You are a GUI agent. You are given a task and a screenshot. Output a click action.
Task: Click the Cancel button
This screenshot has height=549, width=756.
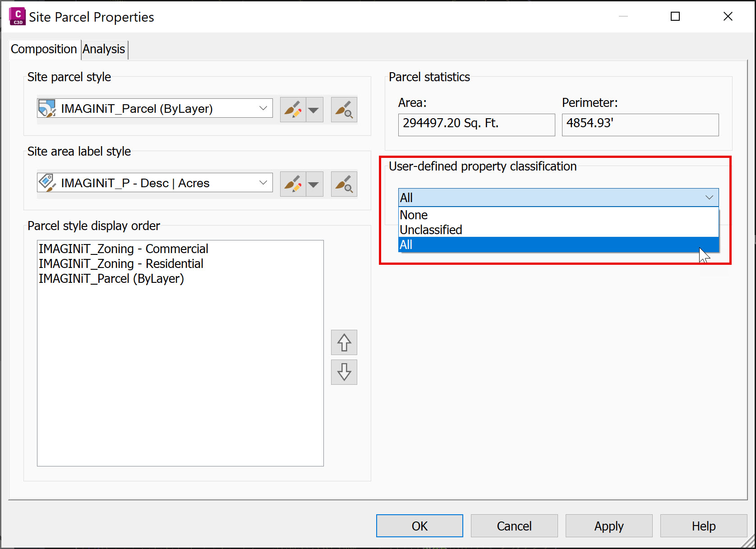(514, 526)
